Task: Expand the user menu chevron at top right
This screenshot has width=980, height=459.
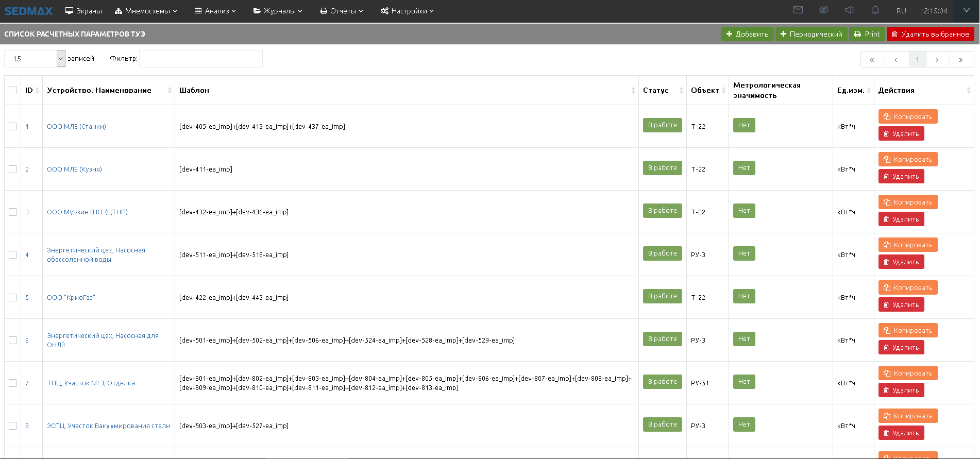Action: tap(967, 10)
